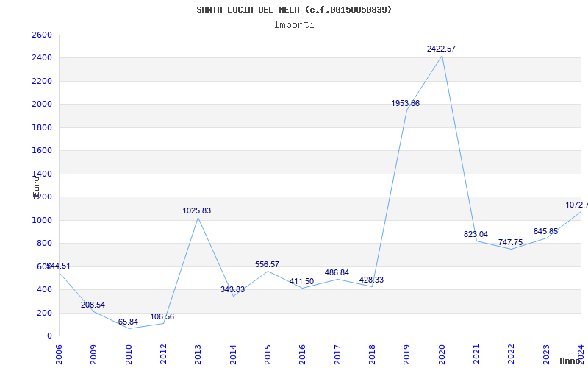
Task: Click the data label 486.84
Action: pyautogui.click(x=337, y=272)
